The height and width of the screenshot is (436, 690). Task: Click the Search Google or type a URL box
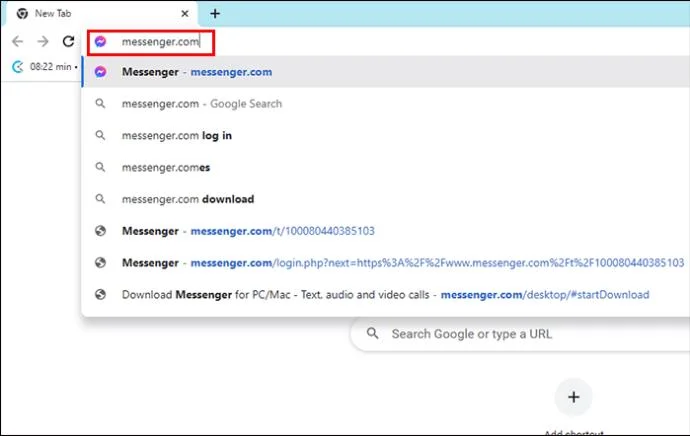[521, 334]
